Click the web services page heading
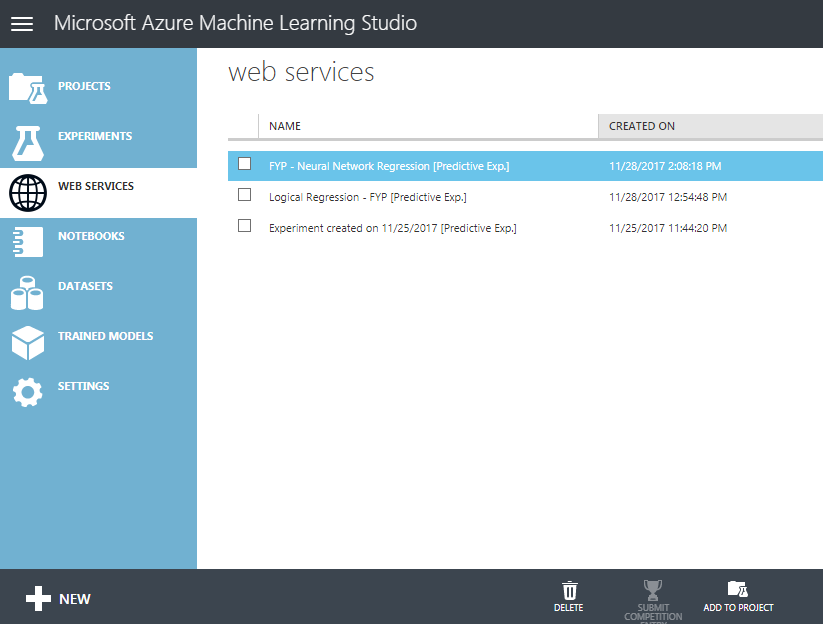Screen dimensions: 823x624 coord(301,72)
